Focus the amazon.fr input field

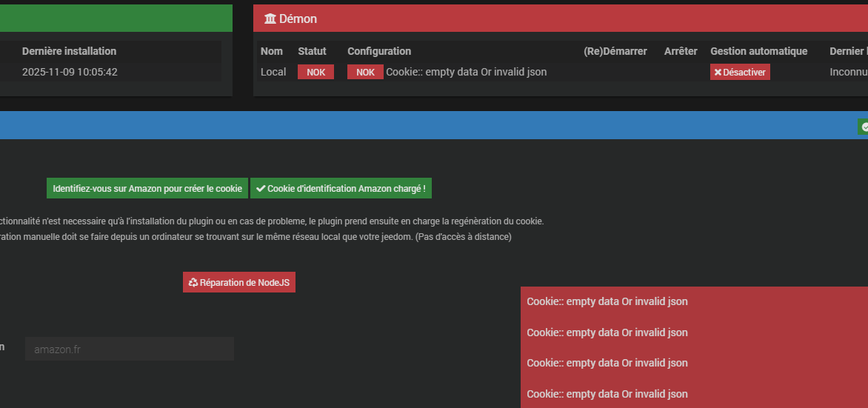click(x=130, y=349)
